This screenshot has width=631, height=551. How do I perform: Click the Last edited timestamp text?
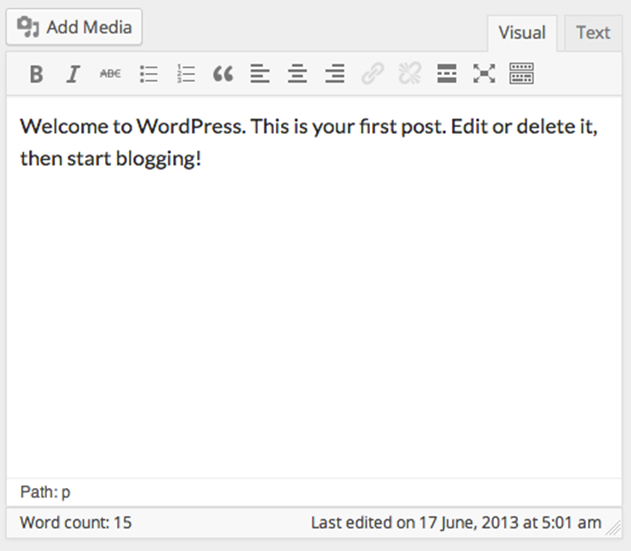click(x=456, y=522)
